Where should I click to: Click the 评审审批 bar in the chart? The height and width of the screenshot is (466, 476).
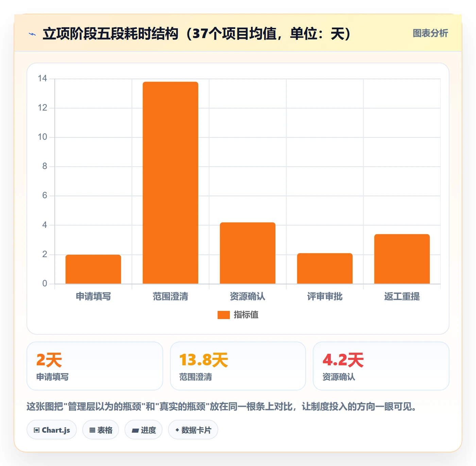(x=325, y=268)
